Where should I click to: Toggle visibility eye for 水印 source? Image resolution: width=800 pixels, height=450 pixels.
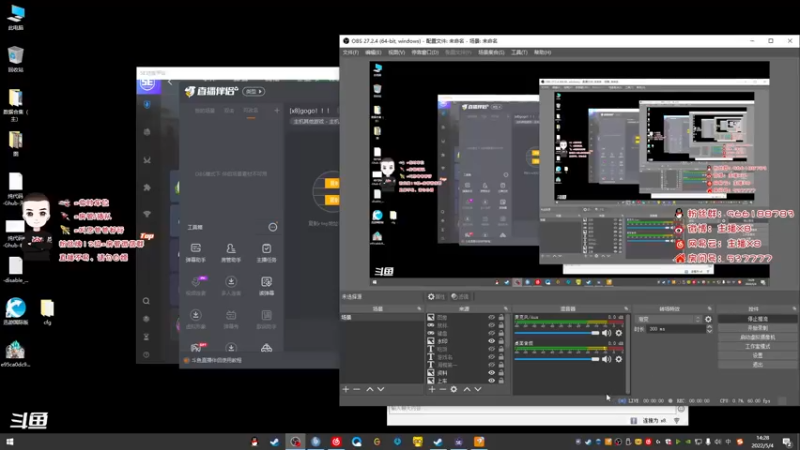pos(491,341)
